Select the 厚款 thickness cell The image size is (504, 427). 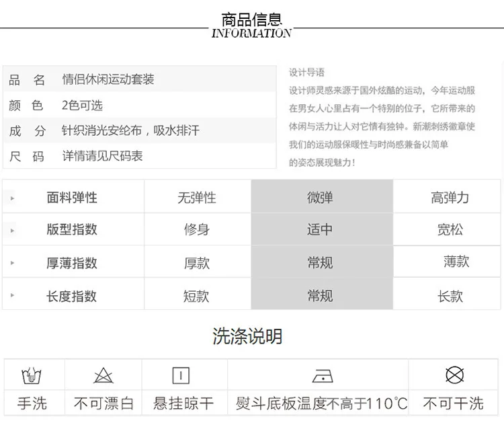click(x=197, y=262)
